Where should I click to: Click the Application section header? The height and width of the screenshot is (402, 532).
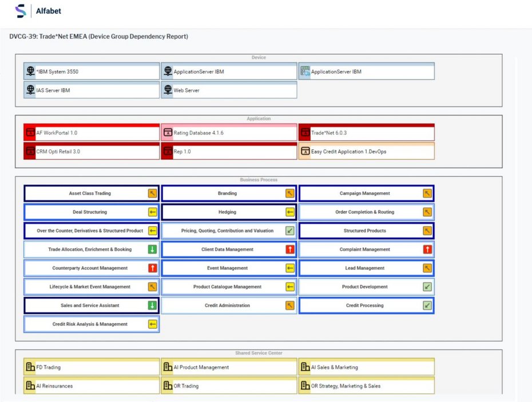pyautogui.click(x=259, y=119)
